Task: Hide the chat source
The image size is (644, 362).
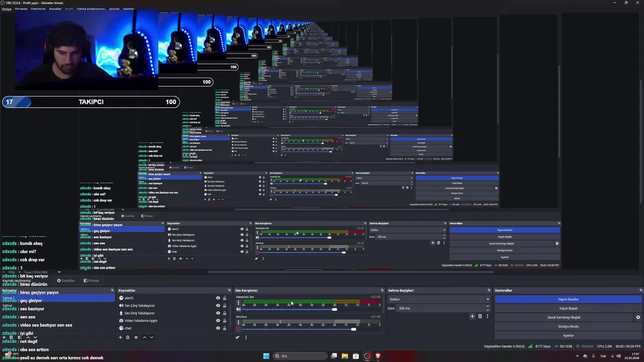Action: click(218, 328)
